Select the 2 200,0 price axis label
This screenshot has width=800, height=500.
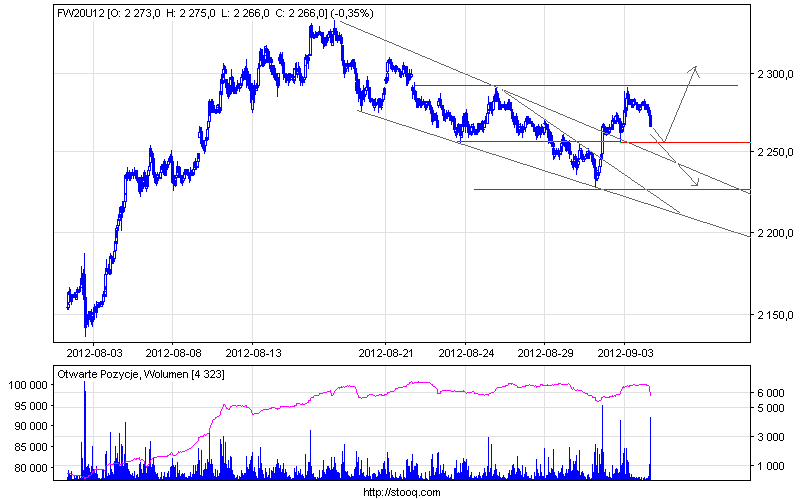pyautogui.click(x=775, y=233)
